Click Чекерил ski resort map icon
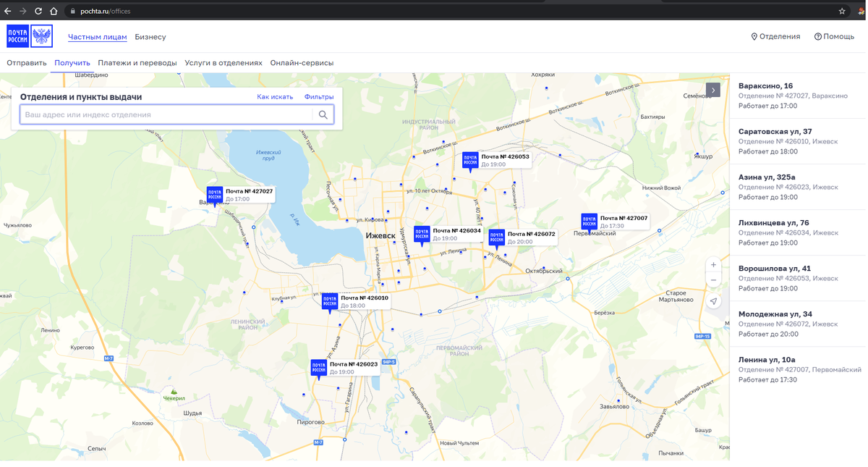Screen dimensions: 868x467 [174, 392]
